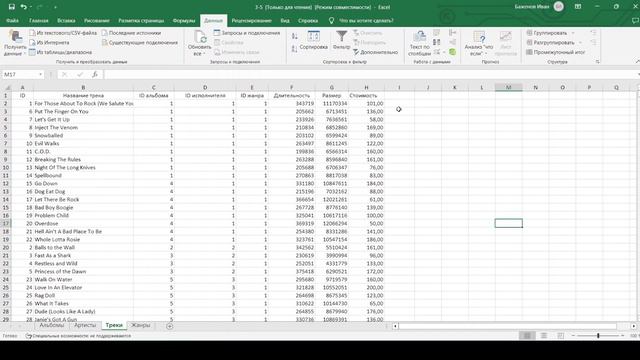The image size is (640, 360).
Task: Click horizontal scrollbar right arrow
Action: pos(633,326)
